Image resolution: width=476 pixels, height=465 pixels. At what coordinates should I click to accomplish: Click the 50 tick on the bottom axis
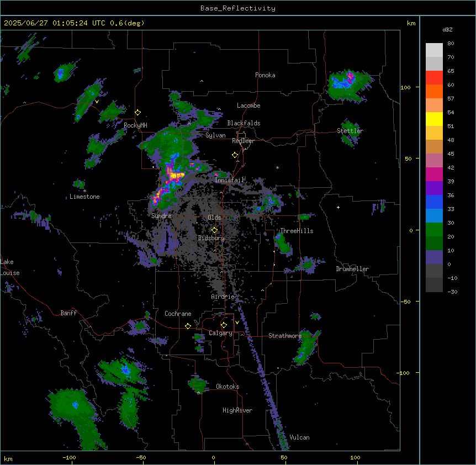[284, 457]
